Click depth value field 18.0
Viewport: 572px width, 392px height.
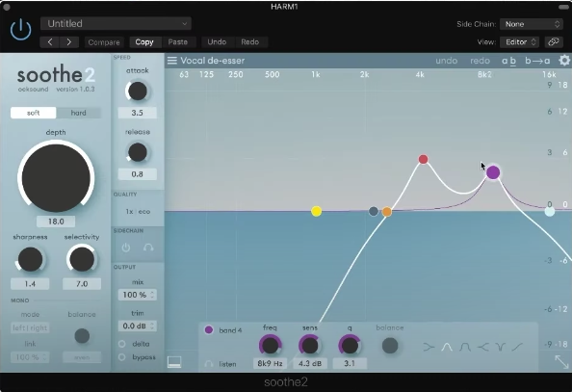coord(56,222)
